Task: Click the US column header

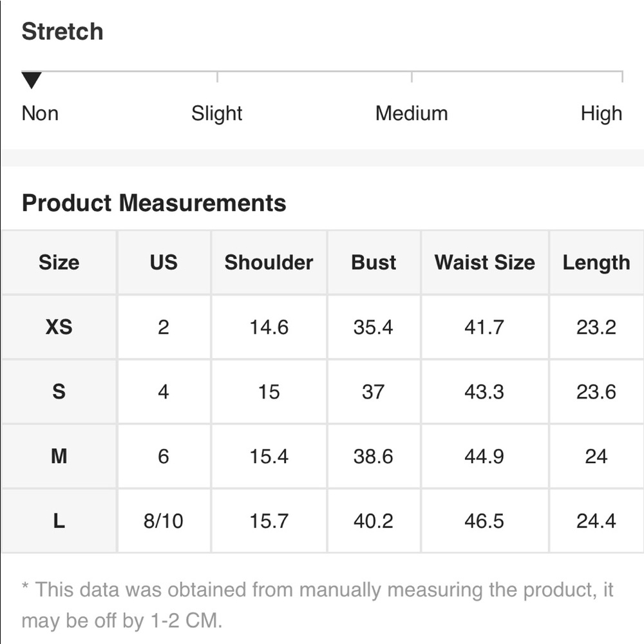Action: (164, 263)
